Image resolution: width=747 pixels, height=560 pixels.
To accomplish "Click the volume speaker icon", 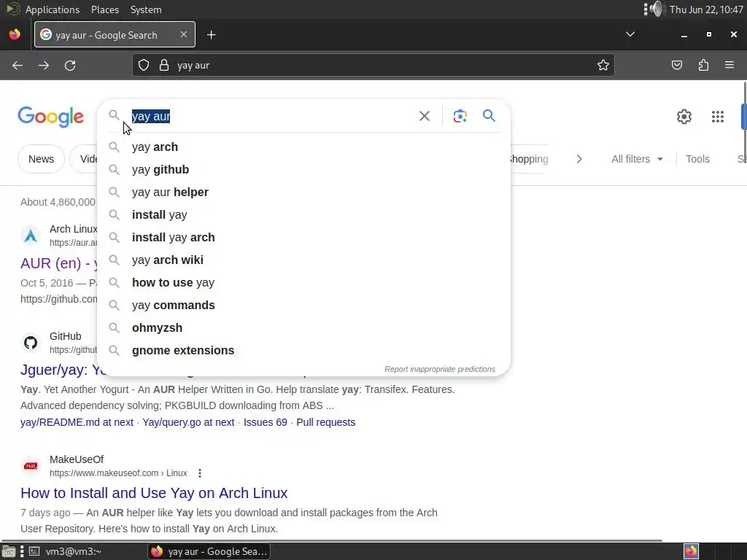I will pyautogui.click(x=657, y=9).
